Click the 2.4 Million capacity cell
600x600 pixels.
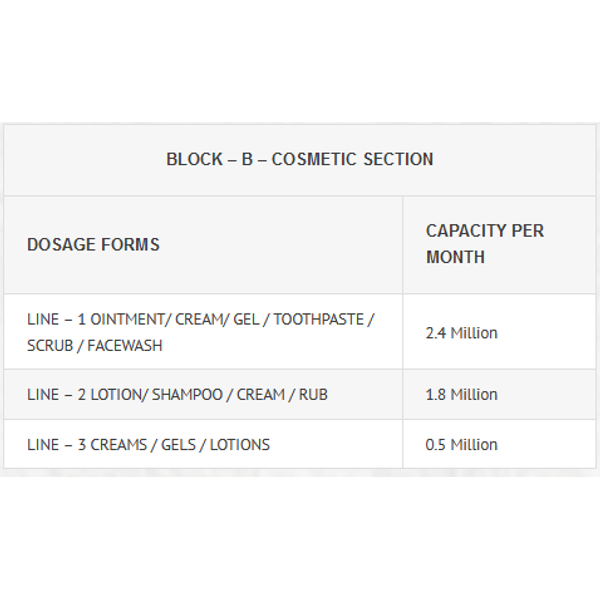461,333
